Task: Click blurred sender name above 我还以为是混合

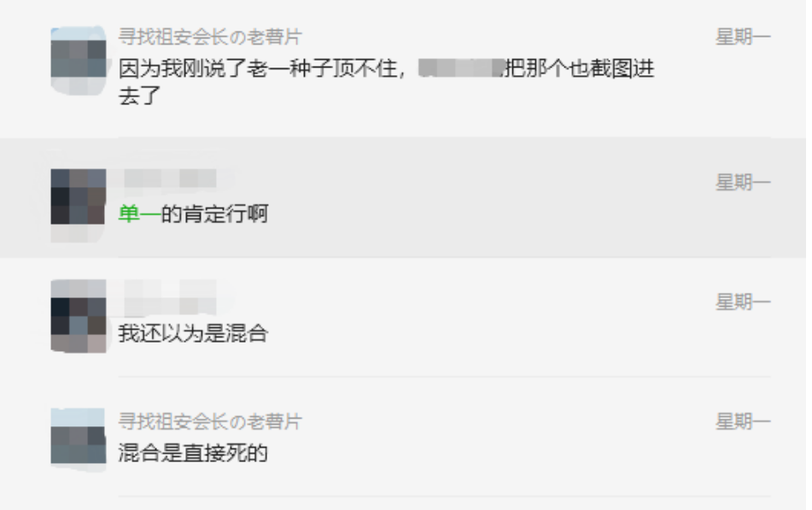Action: tap(170, 297)
